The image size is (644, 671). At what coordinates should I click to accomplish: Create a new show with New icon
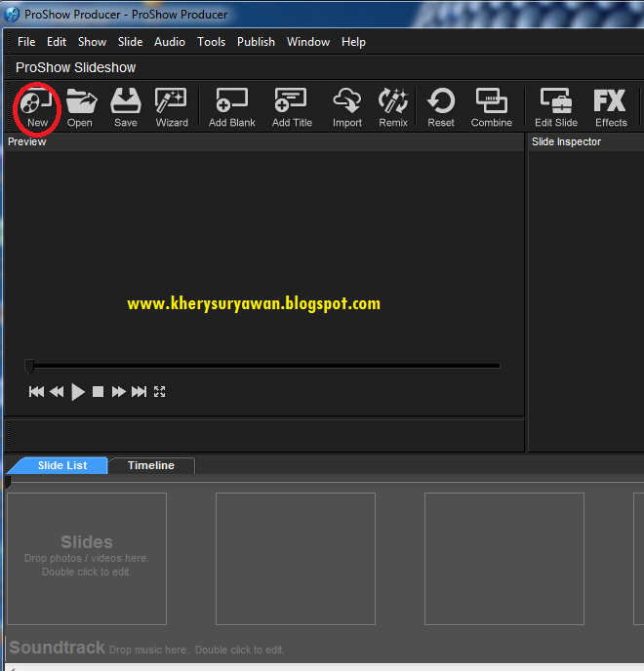pyautogui.click(x=37, y=107)
